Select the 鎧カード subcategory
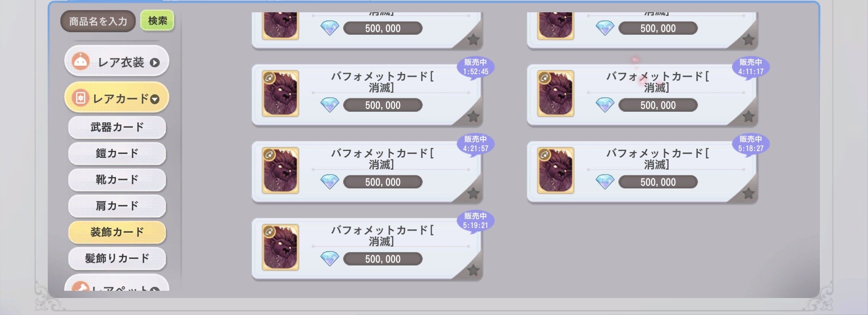 pyautogui.click(x=117, y=153)
